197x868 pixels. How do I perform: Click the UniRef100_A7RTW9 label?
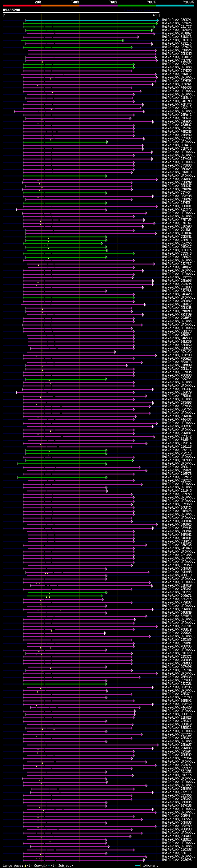tap(177, 220)
